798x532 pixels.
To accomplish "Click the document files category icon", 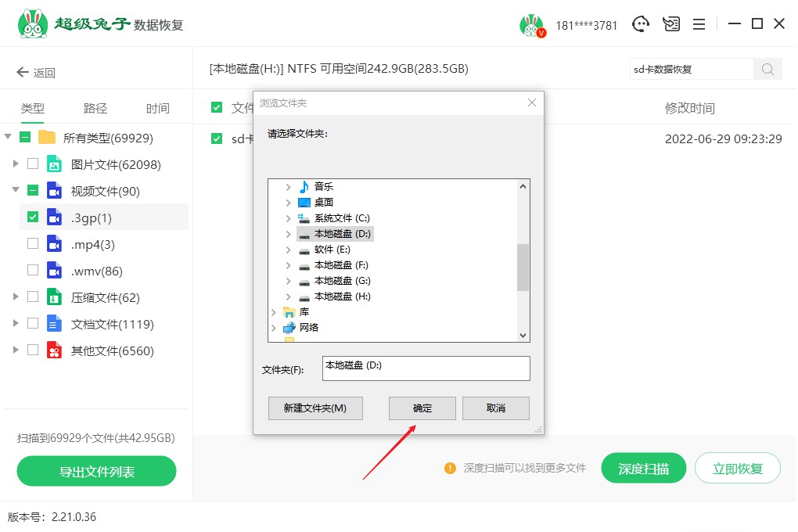I will click(54, 323).
